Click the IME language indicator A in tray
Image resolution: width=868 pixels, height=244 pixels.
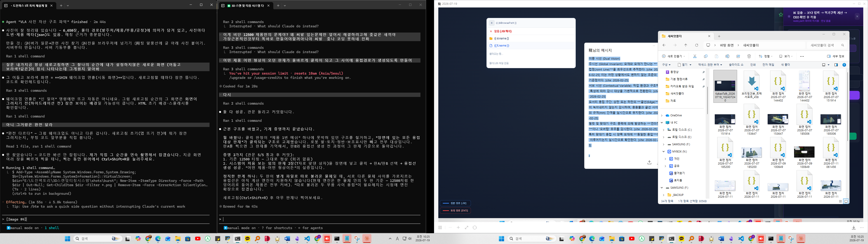point(397,239)
